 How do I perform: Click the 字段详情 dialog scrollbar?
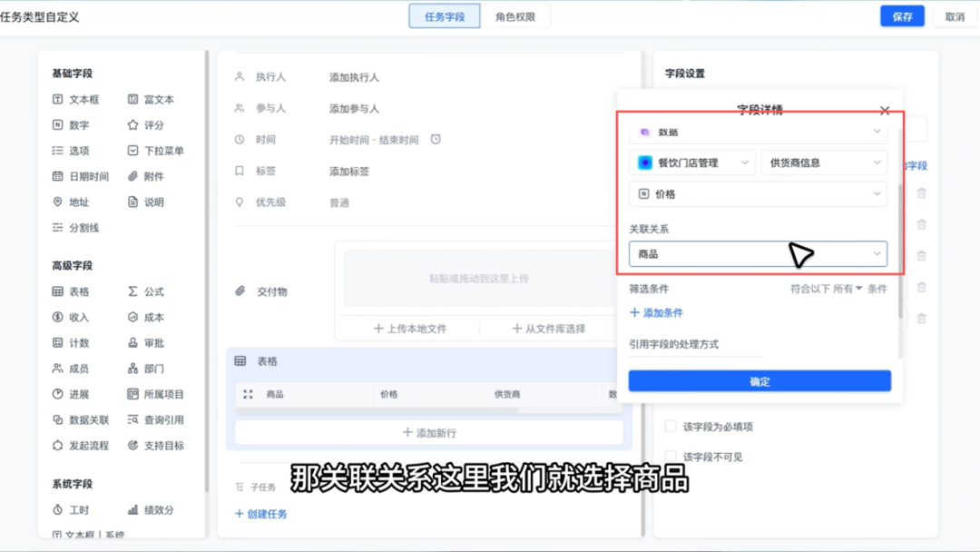click(x=900, y=250)
